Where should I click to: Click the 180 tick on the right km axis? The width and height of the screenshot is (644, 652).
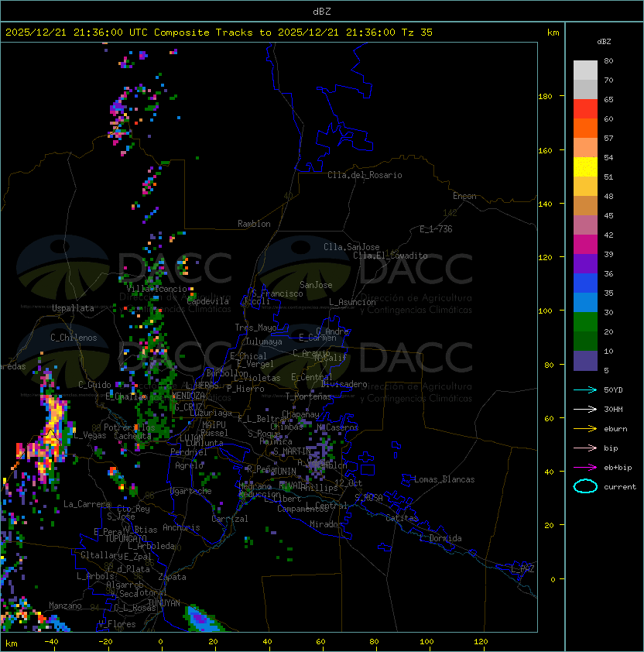pos(545,96)
